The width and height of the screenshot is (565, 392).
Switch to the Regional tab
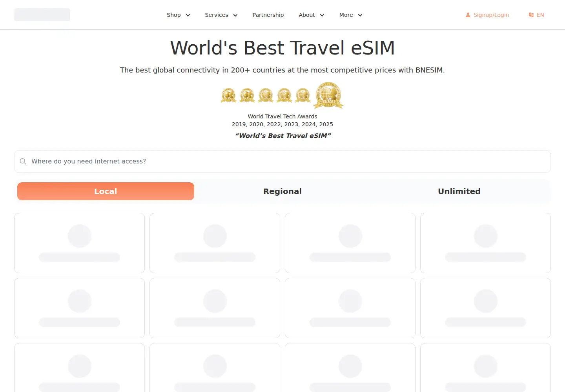coord(282,191)
